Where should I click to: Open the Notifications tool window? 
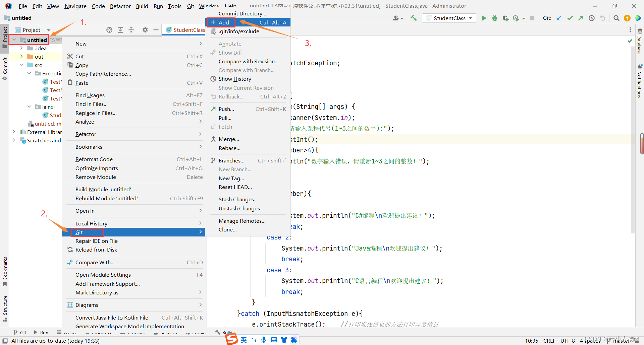(640, 81)
